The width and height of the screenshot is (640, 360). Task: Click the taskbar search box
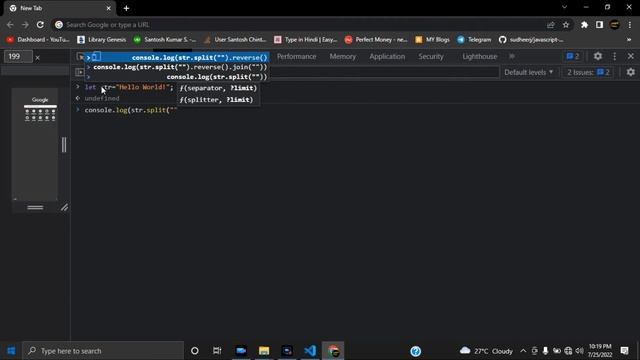pyautogui.click(x=103, y=351)
